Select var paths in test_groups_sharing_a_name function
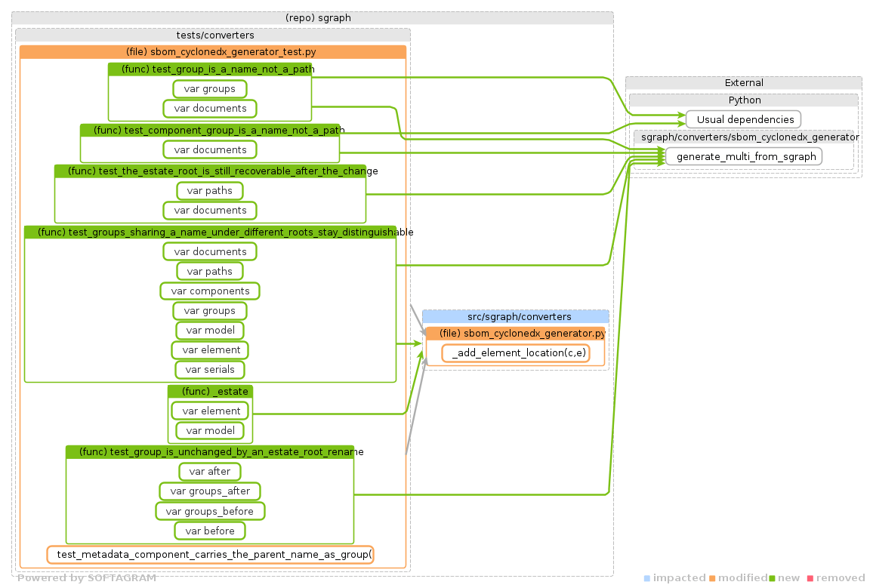 (210, 271)
